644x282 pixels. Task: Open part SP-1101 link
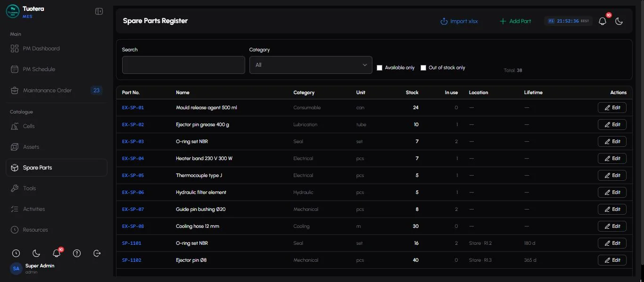click(132, 243)
